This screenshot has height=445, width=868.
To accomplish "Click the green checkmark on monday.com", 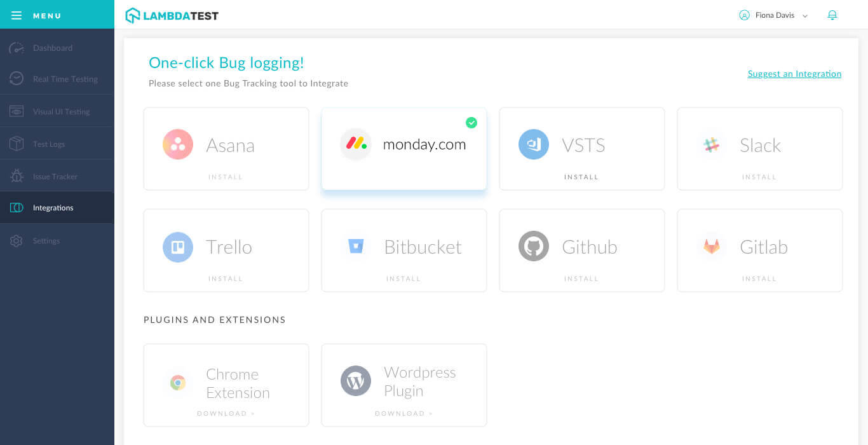I will 471,123.
